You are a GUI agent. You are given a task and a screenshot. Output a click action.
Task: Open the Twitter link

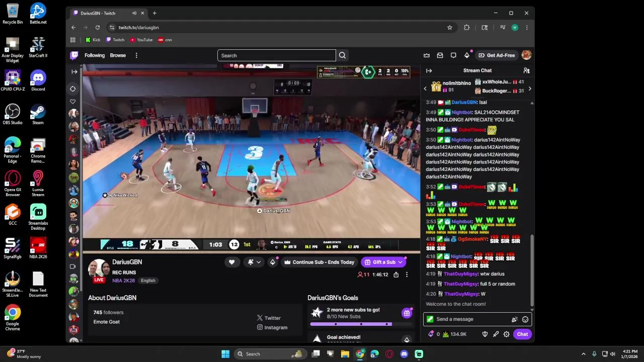point(269,318)
